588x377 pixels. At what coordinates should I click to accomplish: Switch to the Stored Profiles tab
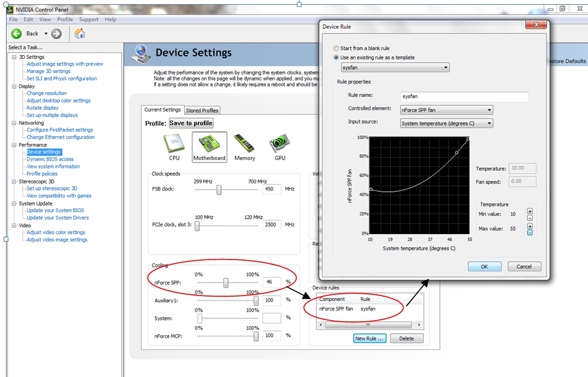[x=202, y=110]
